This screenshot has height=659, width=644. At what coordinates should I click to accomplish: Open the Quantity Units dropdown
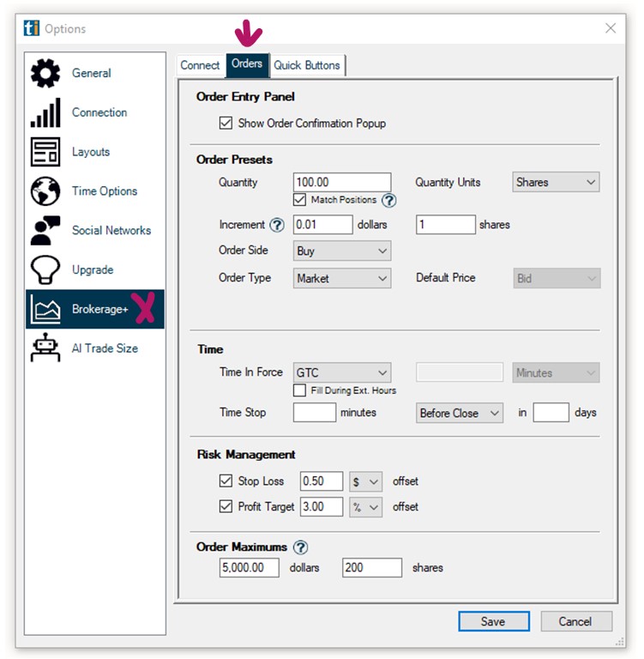pos(556,182)
